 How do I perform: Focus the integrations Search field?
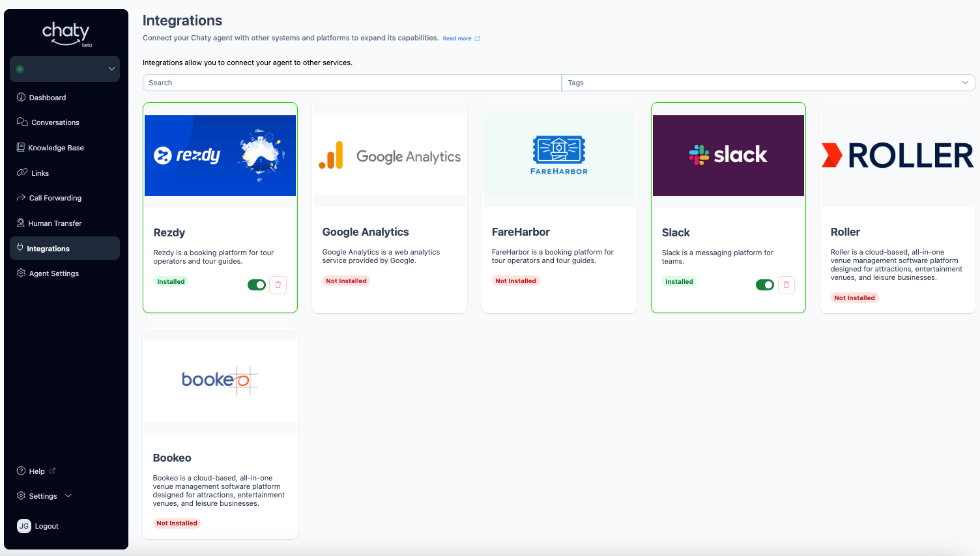352,83
